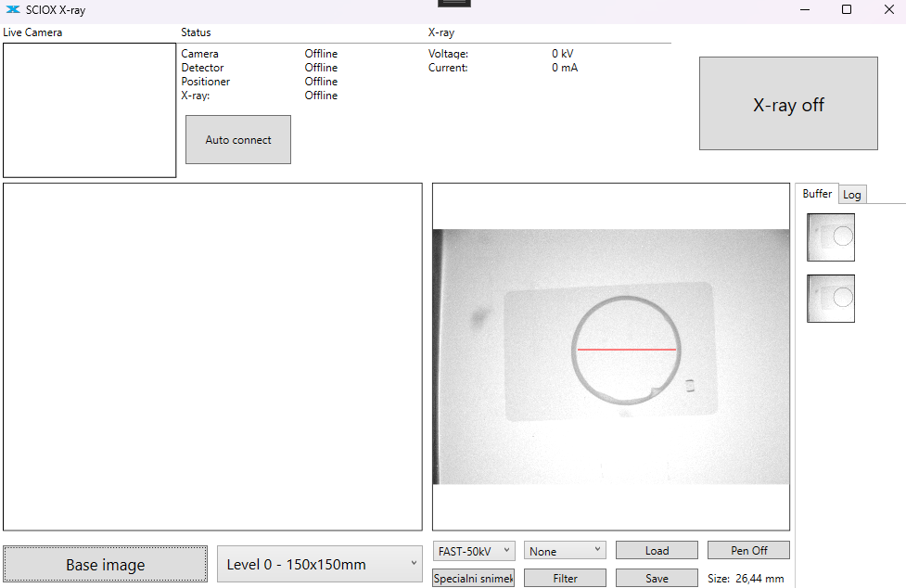Click the red measurement line in X-ray image
This screenshot has width=906, height=588.
click(x=626, y=350)
